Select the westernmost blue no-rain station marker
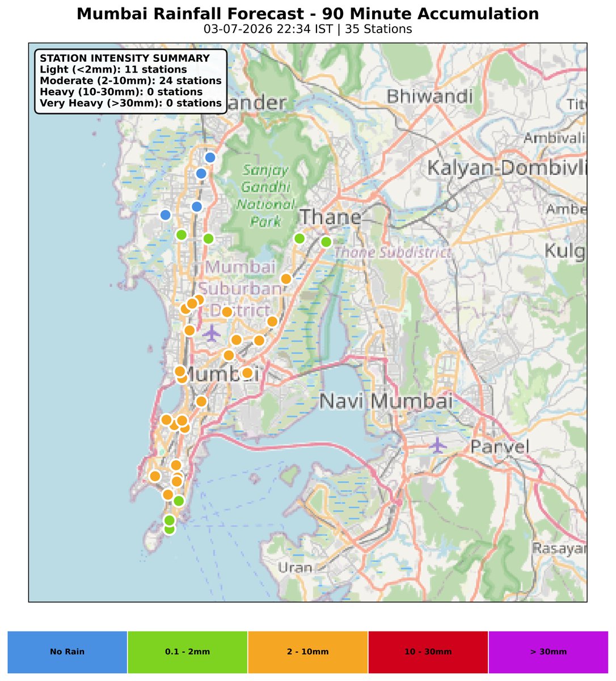 click(x=165, y=215)
